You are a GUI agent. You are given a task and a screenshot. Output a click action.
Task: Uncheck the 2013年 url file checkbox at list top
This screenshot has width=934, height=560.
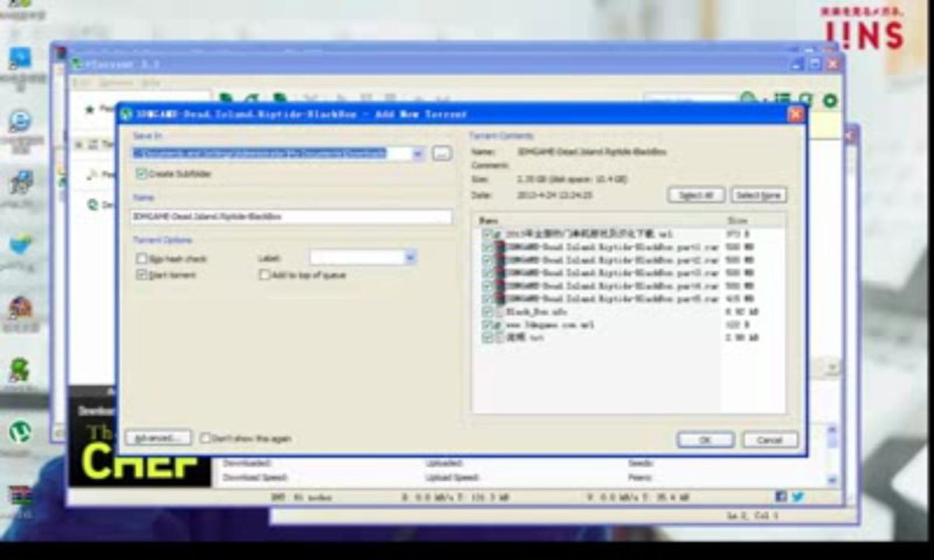(487, 233)
